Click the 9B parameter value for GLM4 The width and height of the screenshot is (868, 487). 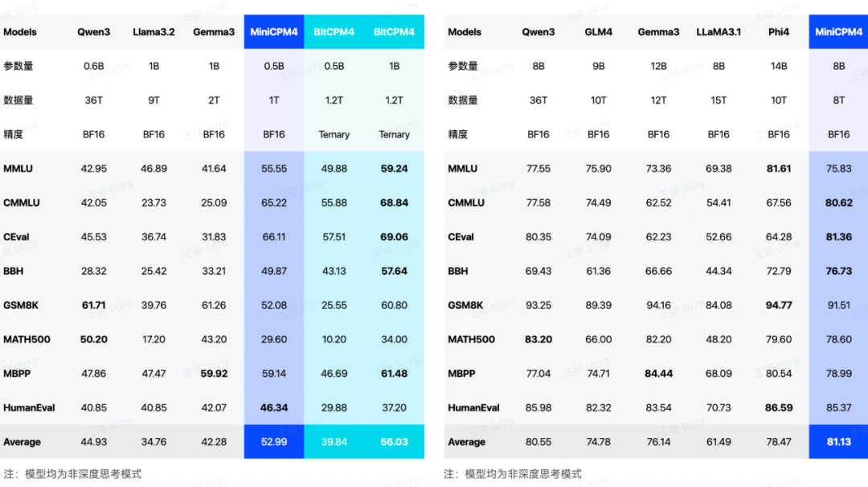point(599,66)
